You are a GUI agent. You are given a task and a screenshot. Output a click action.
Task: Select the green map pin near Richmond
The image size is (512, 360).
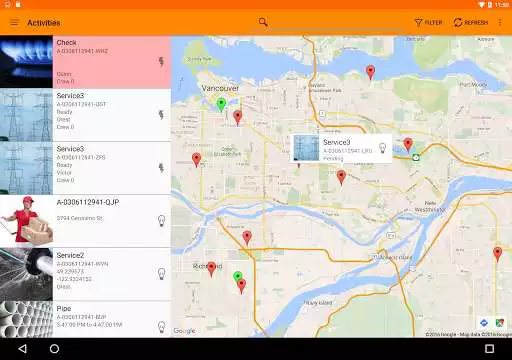tap(237, 276)
